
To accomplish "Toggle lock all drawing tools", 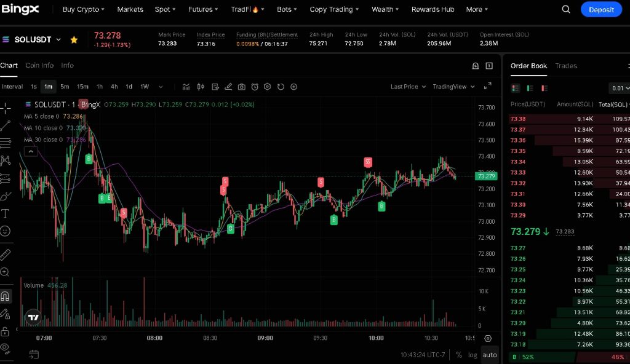I will pyautogui.click(x=5, y=331).
